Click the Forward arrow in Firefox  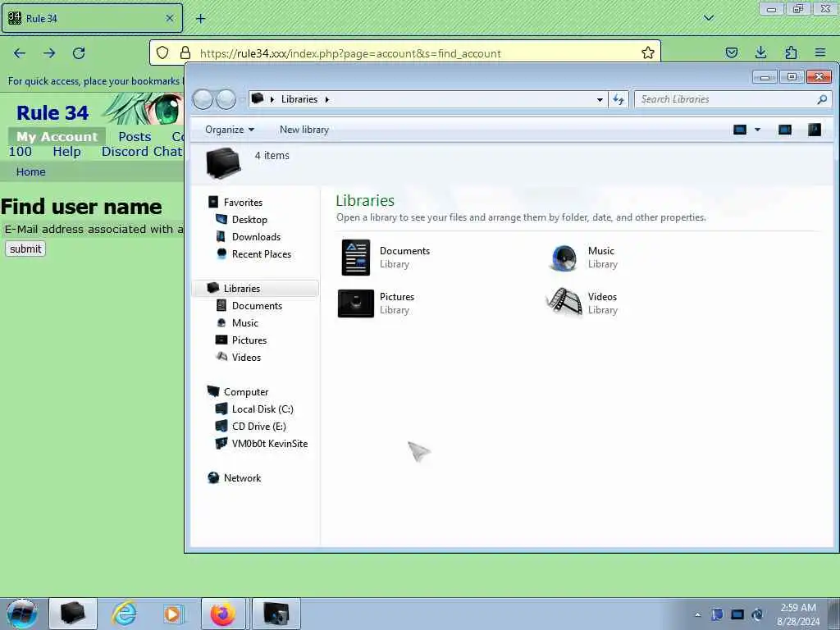click(x=49, y=53)
